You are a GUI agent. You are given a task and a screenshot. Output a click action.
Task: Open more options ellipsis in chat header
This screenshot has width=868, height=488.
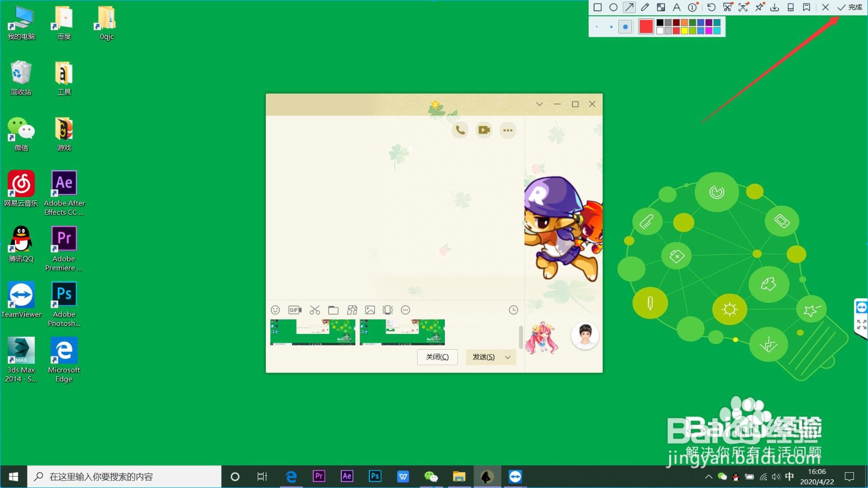508,130
